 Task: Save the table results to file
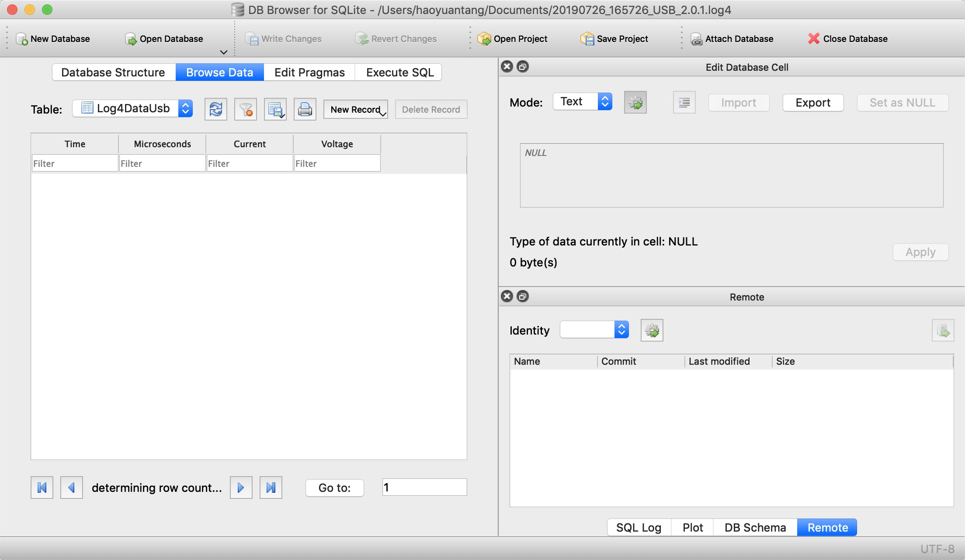click(x=275, y=109)
